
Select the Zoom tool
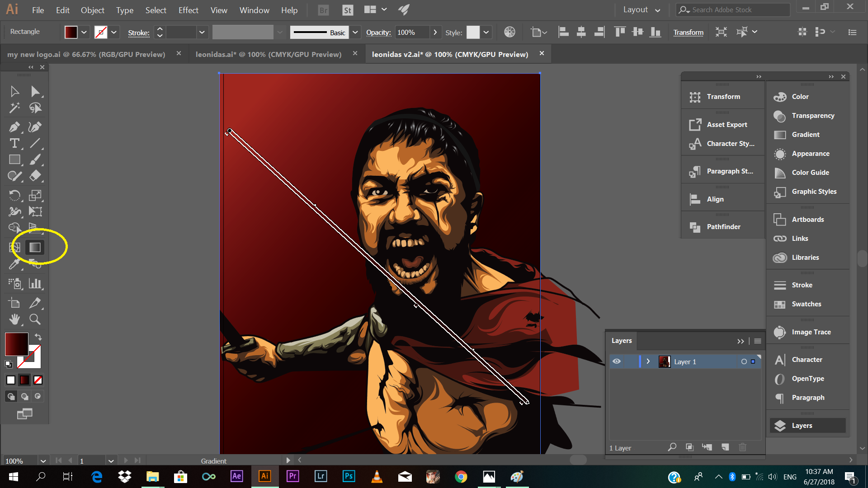coord(35,319)
